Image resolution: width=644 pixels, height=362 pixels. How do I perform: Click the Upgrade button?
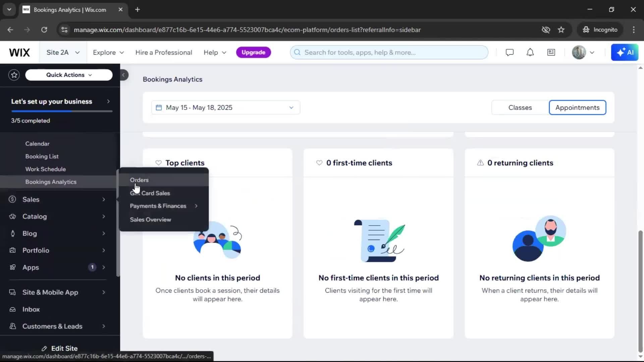pos(253,53)
